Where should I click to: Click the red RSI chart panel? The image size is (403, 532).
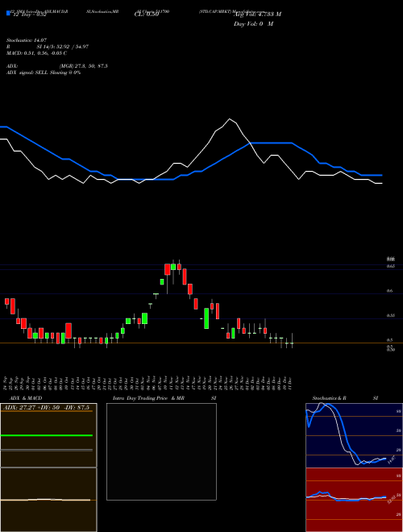(x=354, y=500)
